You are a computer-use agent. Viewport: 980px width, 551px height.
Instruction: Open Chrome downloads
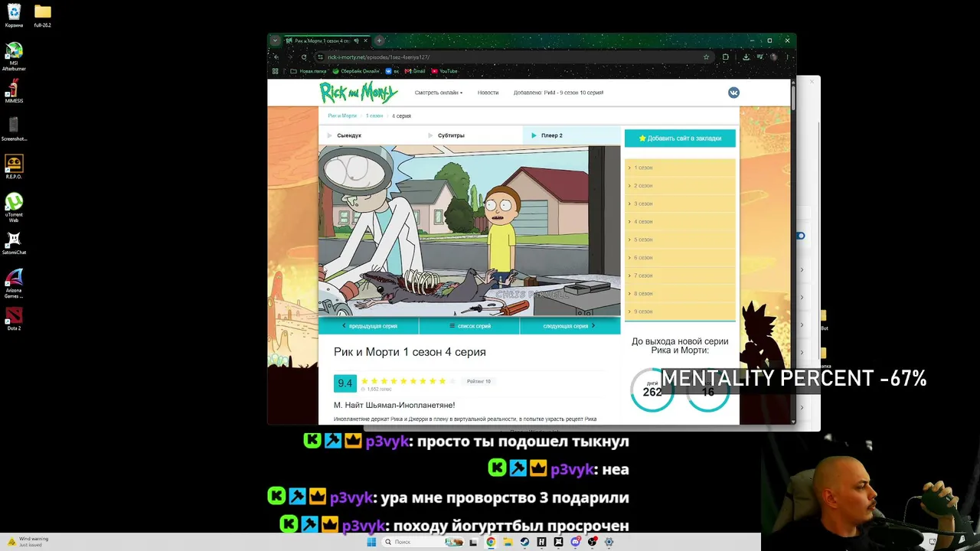[x=746, y=57]
